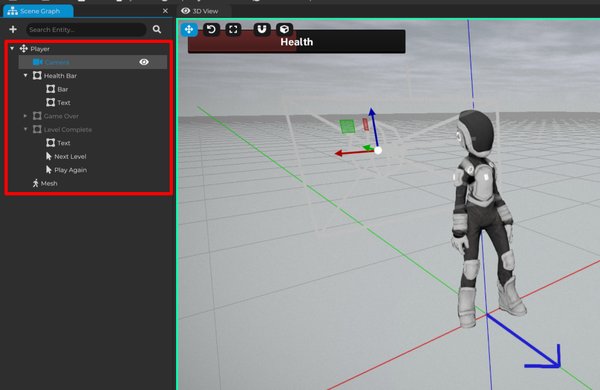600x390 pixels.
Task: Add a new entity with plus icon
Action: tap(13, 29)
